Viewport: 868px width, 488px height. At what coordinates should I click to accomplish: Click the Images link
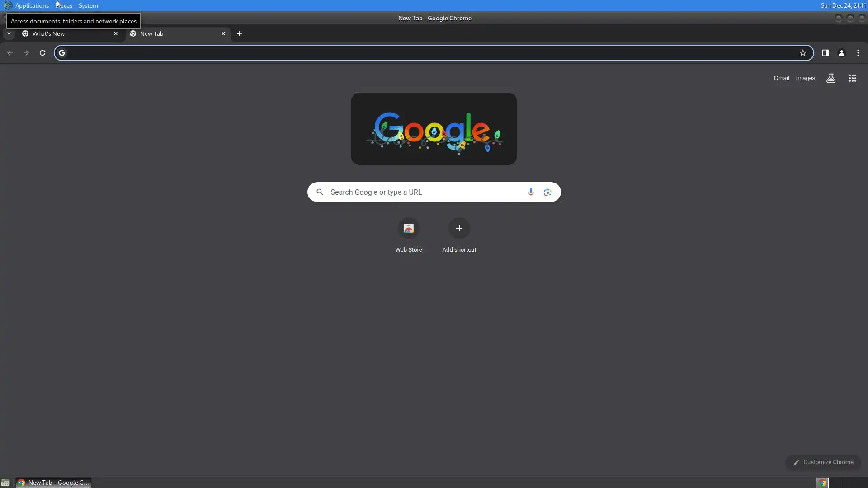(805, 78)
